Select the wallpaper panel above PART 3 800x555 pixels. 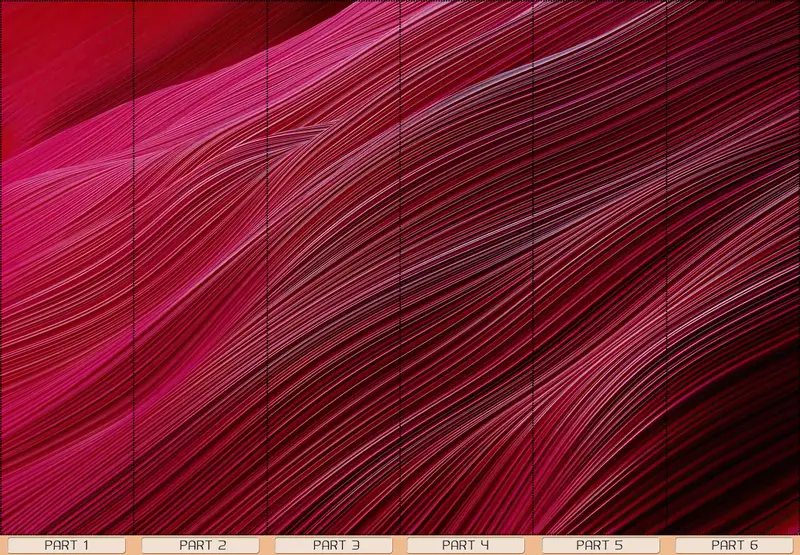[x=334, y=267]
